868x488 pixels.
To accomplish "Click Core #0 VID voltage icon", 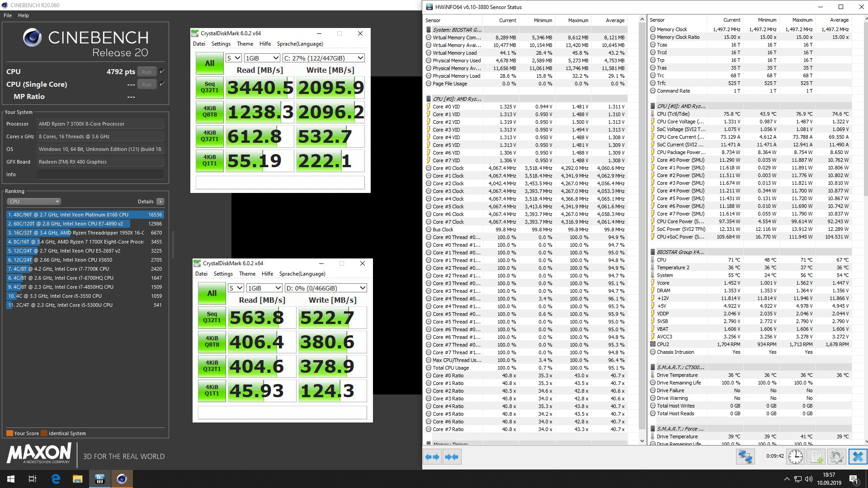I will point(429,107).
